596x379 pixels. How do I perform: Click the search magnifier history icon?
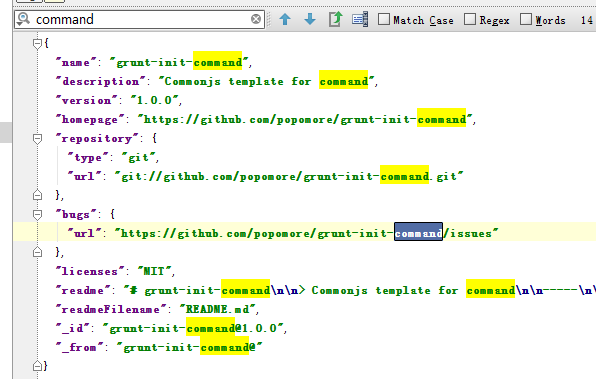point(24,19)
